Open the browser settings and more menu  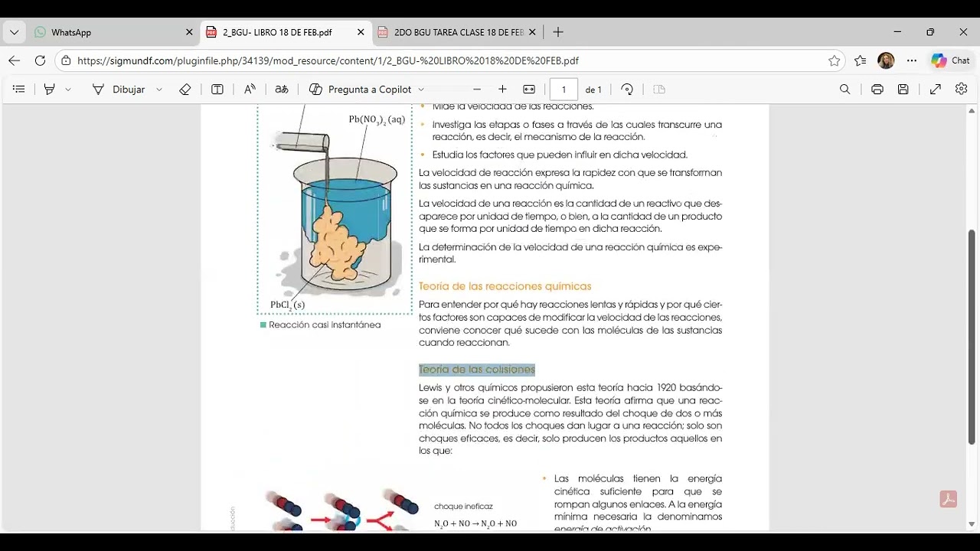pos(911,60)
